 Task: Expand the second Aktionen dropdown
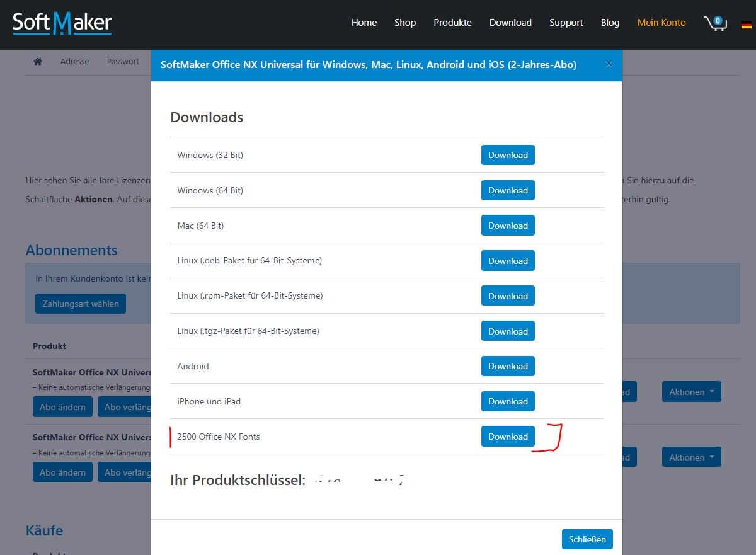pyautogui.click(x=691, y=457)
